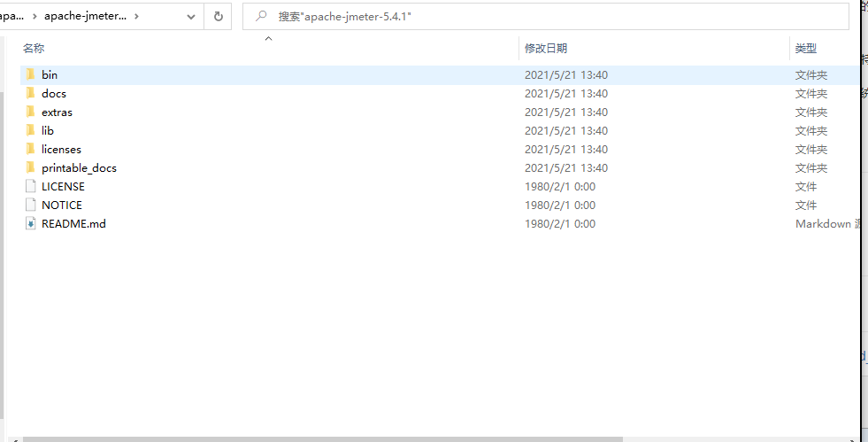
Task: Click 文件夹 type of extras row
Action: pos(811,112)
